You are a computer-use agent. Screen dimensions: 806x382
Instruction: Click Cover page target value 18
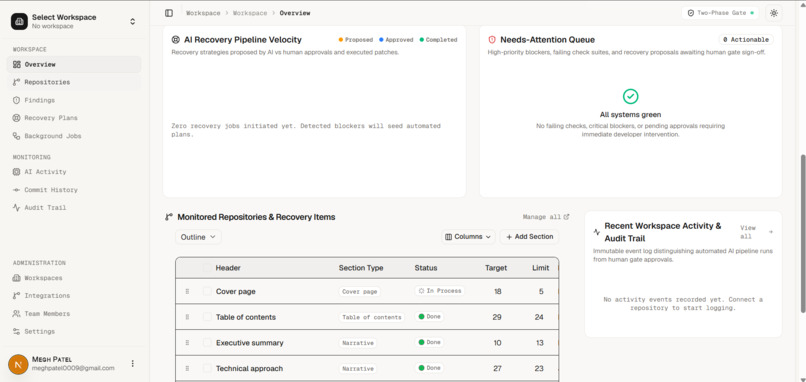pyautogui.click(x=498, y=292)
